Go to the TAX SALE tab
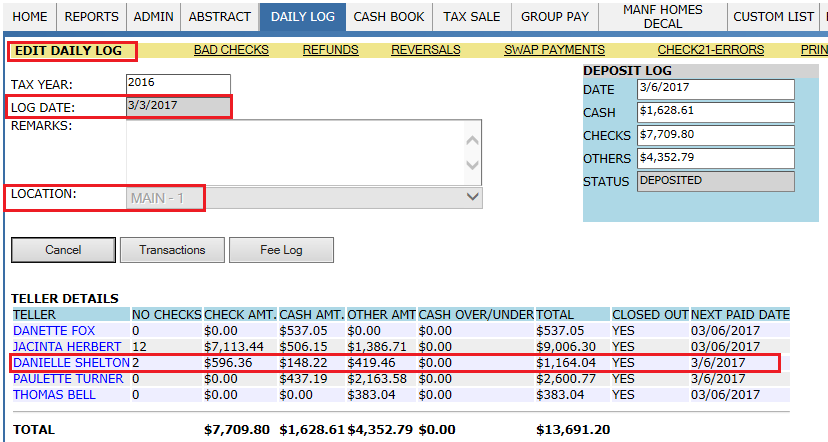828x442 pixels. coord(472,17)
